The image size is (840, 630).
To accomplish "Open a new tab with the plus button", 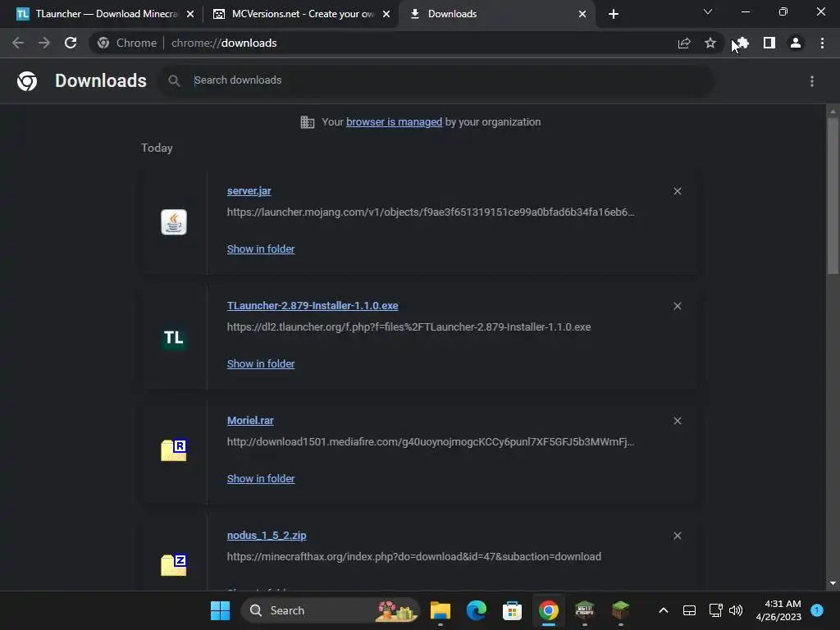I will (614, 14).
